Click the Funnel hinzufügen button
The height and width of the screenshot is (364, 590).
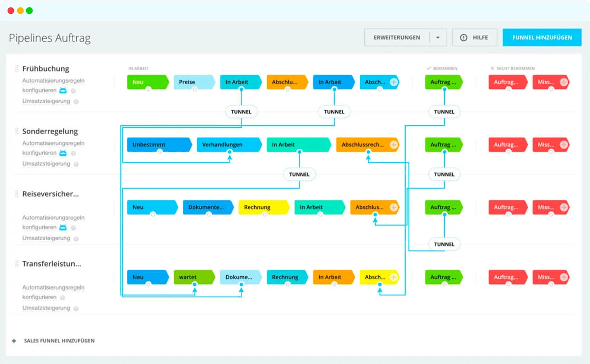[542, 37]
